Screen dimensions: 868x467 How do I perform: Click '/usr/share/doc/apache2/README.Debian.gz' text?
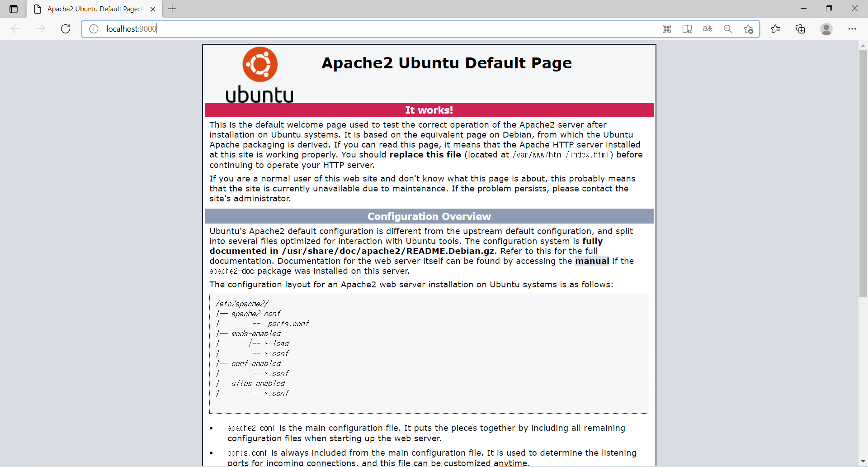click(389, 251)
